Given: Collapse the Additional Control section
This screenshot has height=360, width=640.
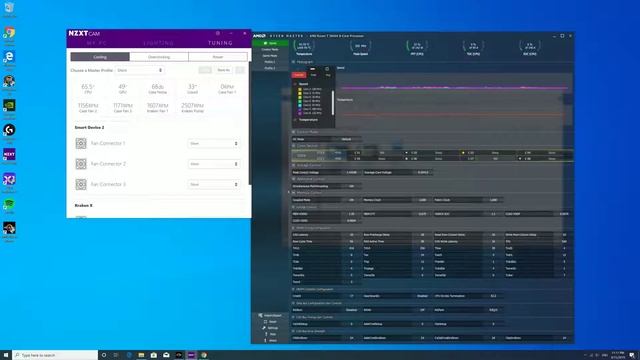Looking at the screenshot, I should [x=293, y=179].
